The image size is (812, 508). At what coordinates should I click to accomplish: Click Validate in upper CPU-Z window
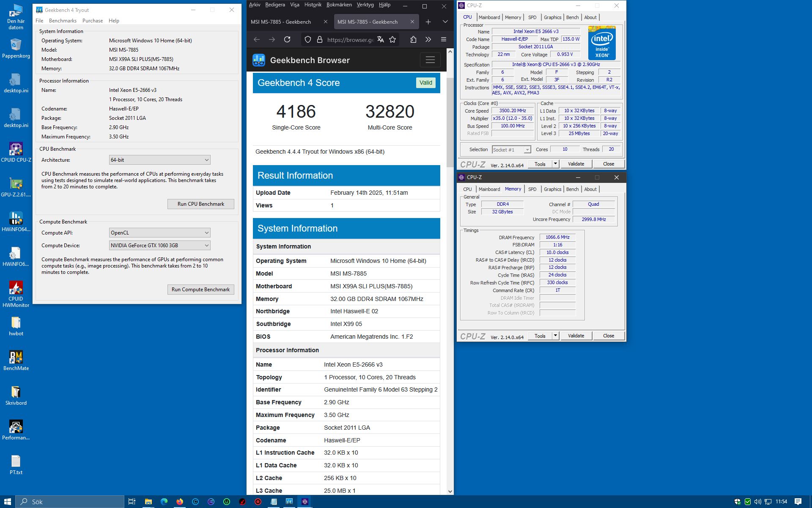pos(576,164)
